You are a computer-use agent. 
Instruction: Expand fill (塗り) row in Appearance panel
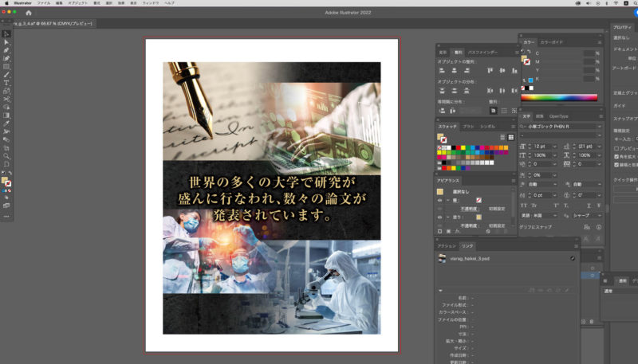click(448, 217)
